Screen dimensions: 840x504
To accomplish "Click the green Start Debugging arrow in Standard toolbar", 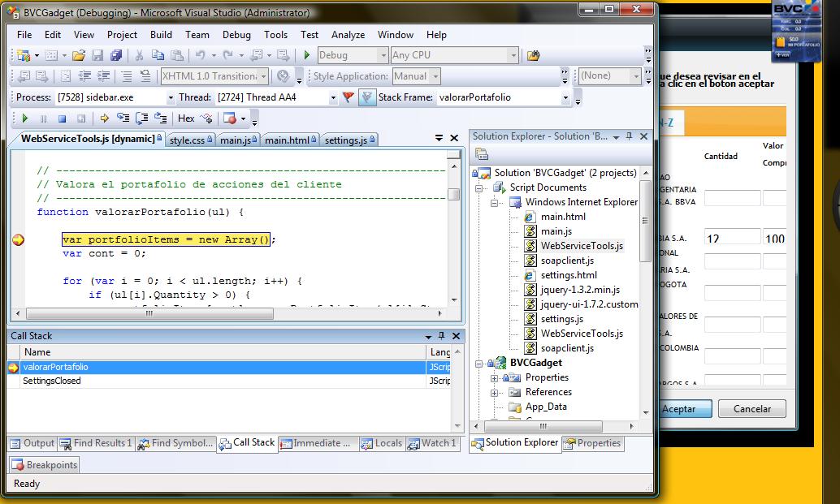I will click(x=307, y=55).
